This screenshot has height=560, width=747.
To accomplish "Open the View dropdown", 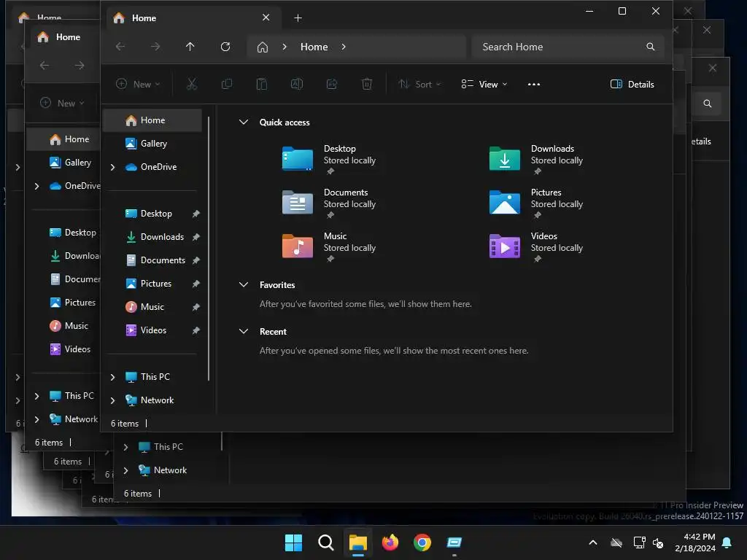I will (484, 85).
